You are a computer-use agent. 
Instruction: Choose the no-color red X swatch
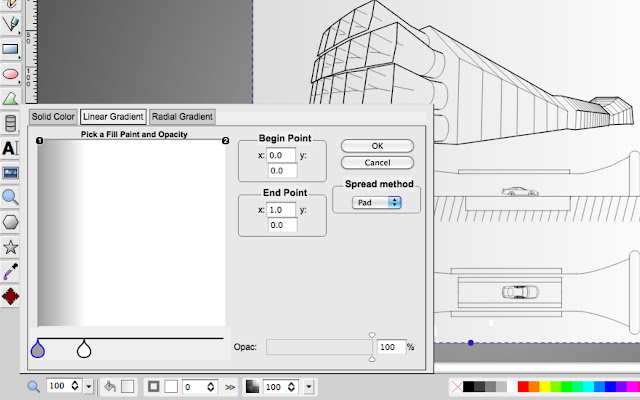[457, 387]
